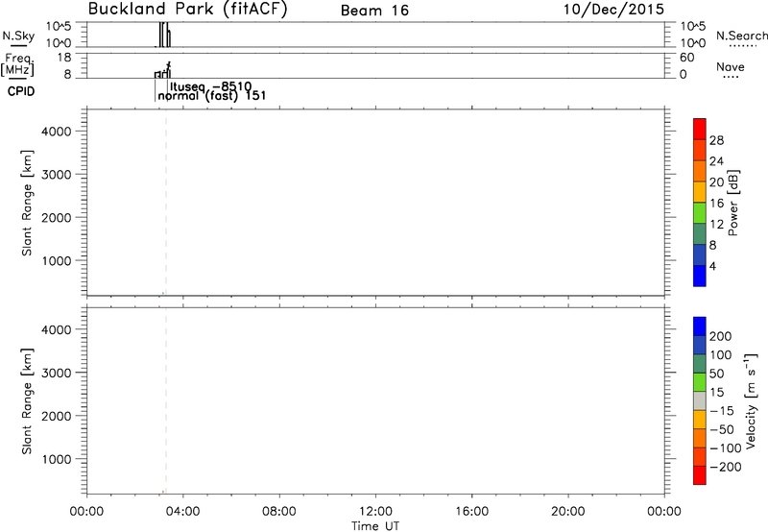The image size is (768, 532).
Task: Click the 'N.Search' legend label
Action: pos(741,36)
